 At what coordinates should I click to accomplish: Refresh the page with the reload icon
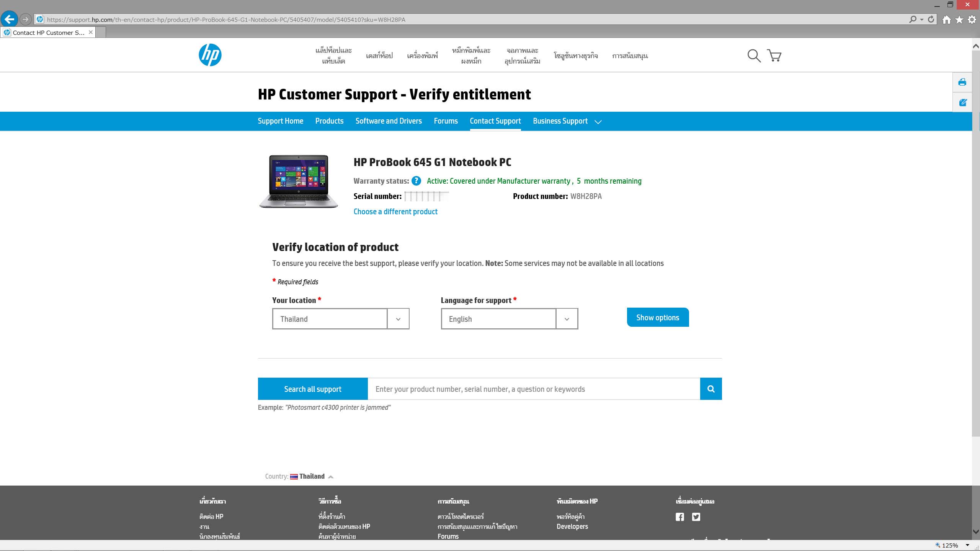pos(931,19)
